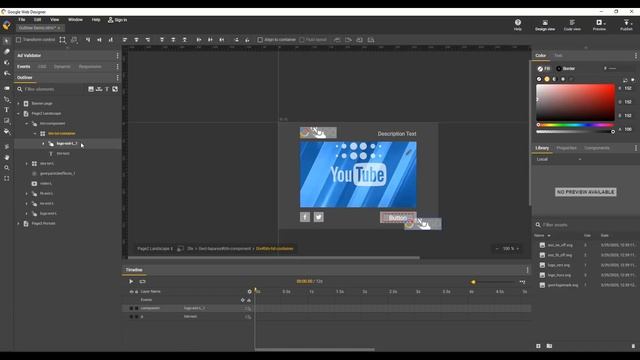Expand the Page3 Portrait tree item

click(18, 224)
